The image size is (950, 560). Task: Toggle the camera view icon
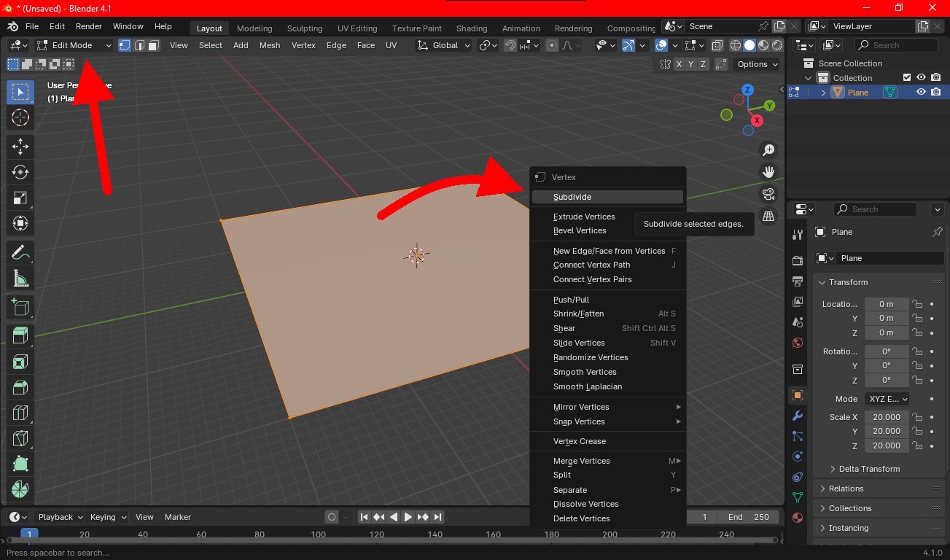[x=768, y=194]
